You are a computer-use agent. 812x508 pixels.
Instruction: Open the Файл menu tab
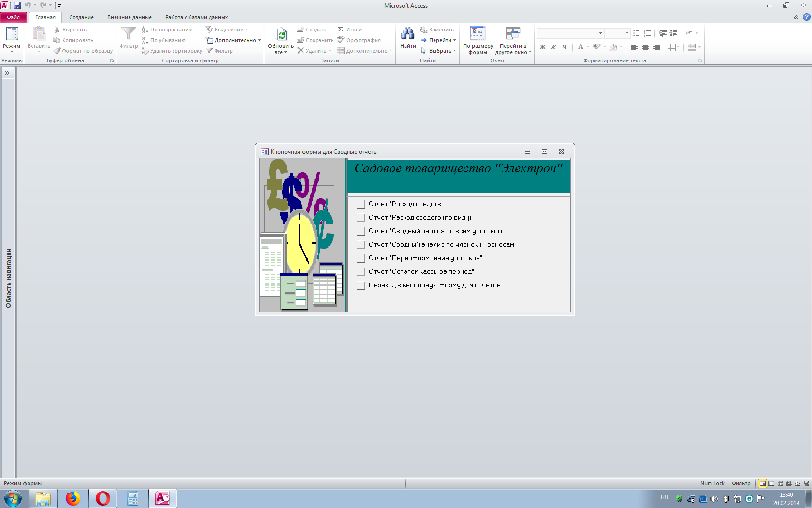coord(14,17)
